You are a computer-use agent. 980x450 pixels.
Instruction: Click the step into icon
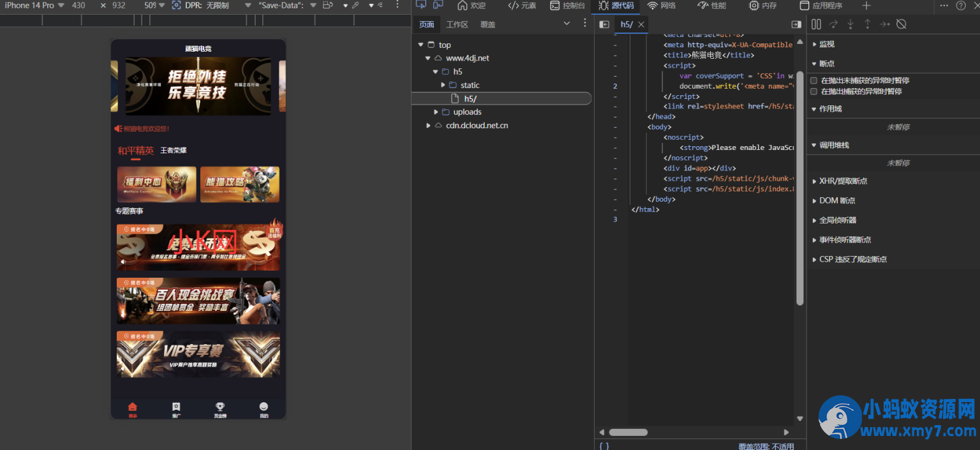[x=850, y=24]
